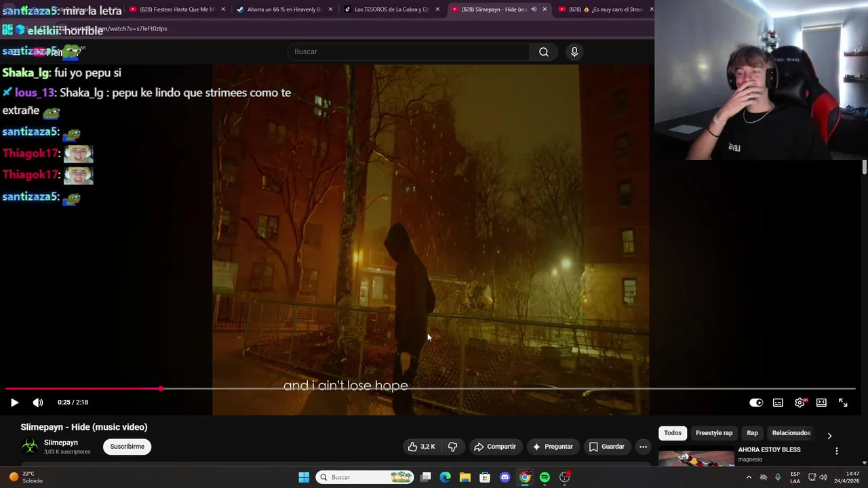This screenshot has height=488, width=868.
Task: Open the Slimepayn channel avatar
Action: click(30, 446)
